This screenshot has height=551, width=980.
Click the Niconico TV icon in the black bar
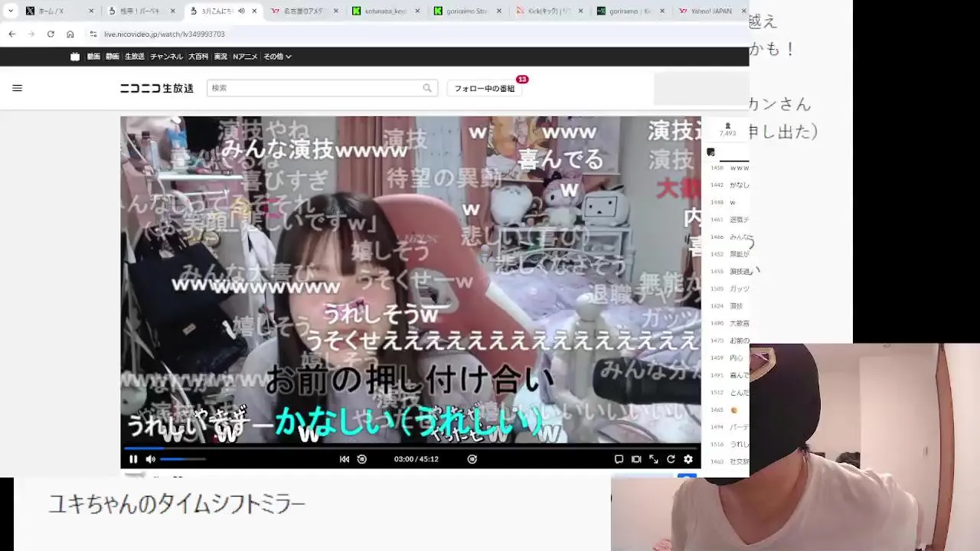(x=75, y=57)
